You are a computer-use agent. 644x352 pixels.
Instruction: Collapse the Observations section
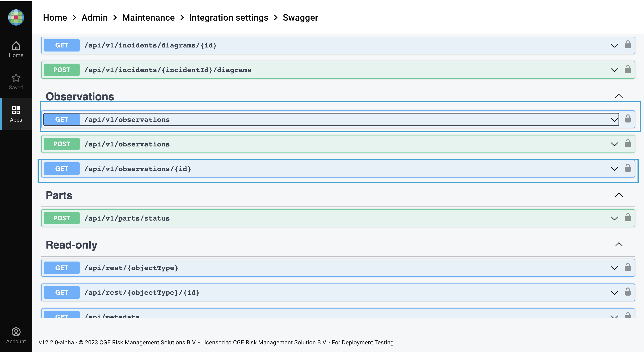coord(619,96)
